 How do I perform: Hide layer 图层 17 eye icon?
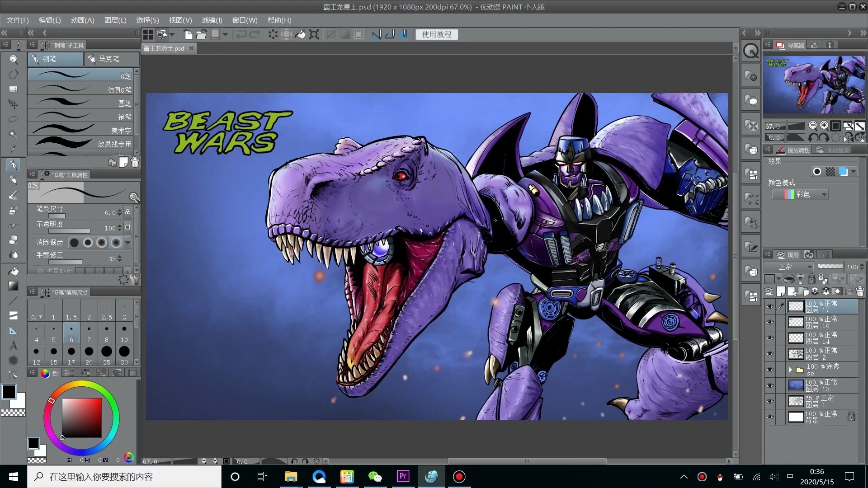click(770, 307)
